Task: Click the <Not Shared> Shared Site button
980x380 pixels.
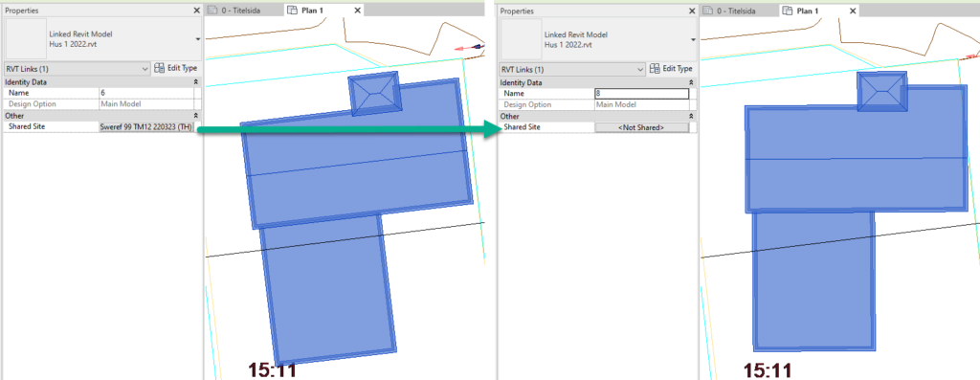Action: pos(641,127)
